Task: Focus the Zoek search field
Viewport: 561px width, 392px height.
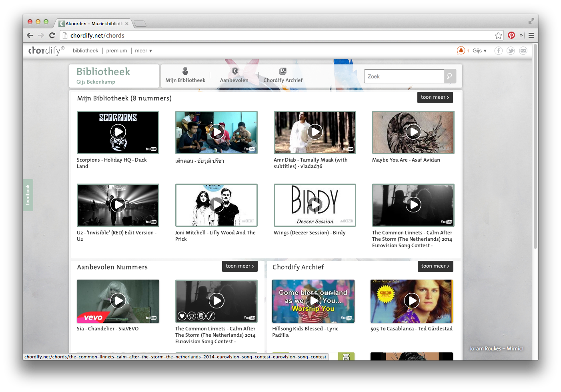Action: [x=404, y=76]
